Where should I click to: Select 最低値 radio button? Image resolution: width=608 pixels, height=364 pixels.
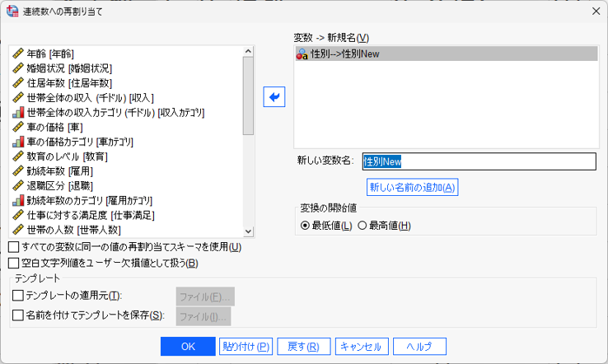pyautogui.click(x=306, y=226)
